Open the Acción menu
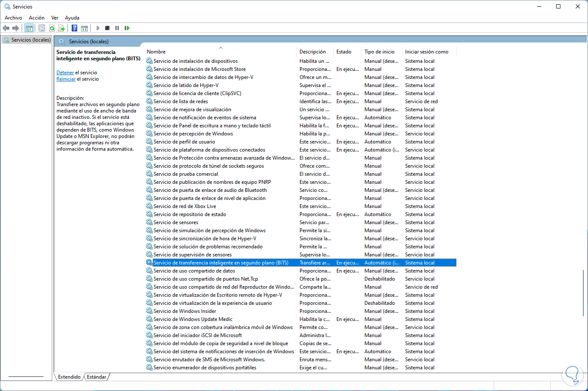Viewport: 588px width, 391px height. [36, 18]
